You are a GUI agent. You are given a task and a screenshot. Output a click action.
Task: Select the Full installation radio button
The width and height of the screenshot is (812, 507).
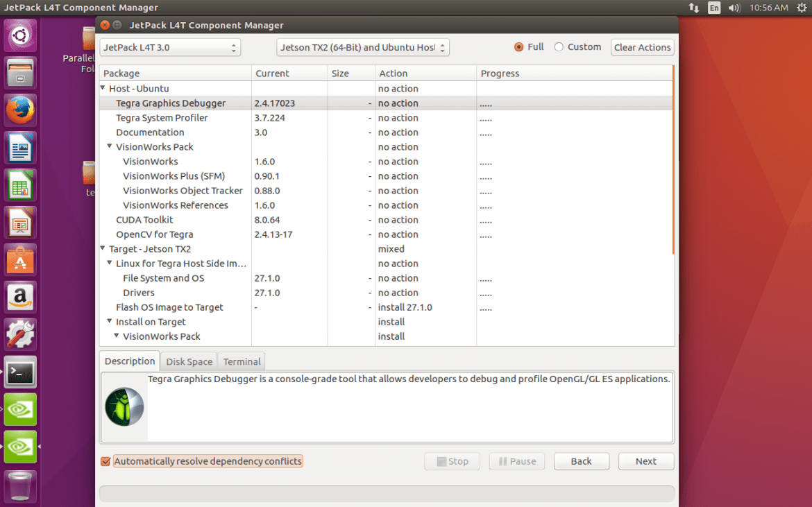click(x=520, y=46)
